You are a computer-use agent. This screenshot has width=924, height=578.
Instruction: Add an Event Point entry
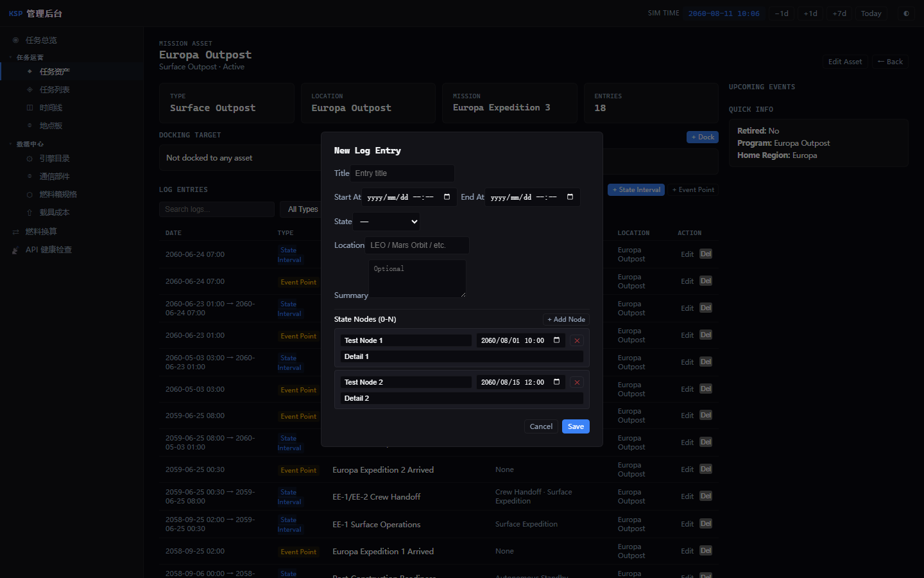693,189
